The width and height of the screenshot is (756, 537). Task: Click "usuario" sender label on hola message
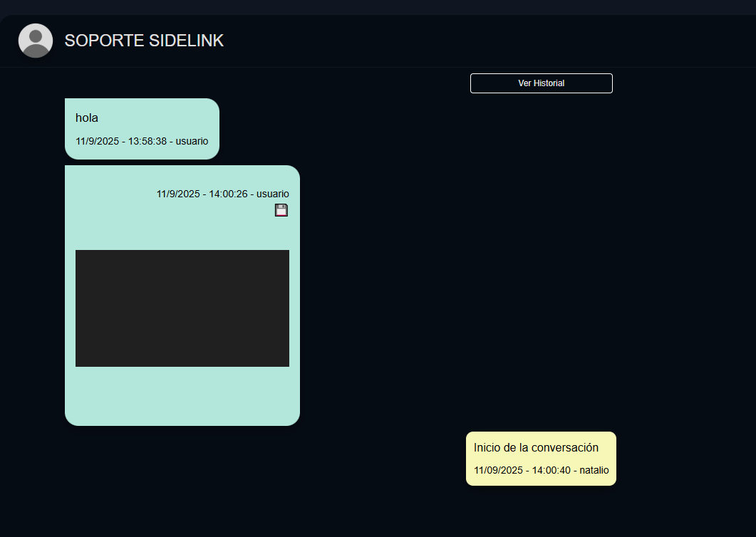[x=192, y=142]
